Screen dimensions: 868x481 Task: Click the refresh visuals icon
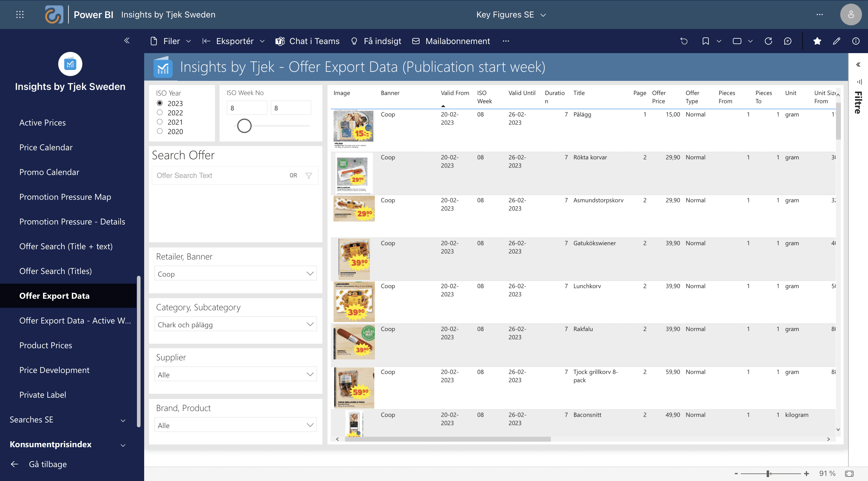768,41
